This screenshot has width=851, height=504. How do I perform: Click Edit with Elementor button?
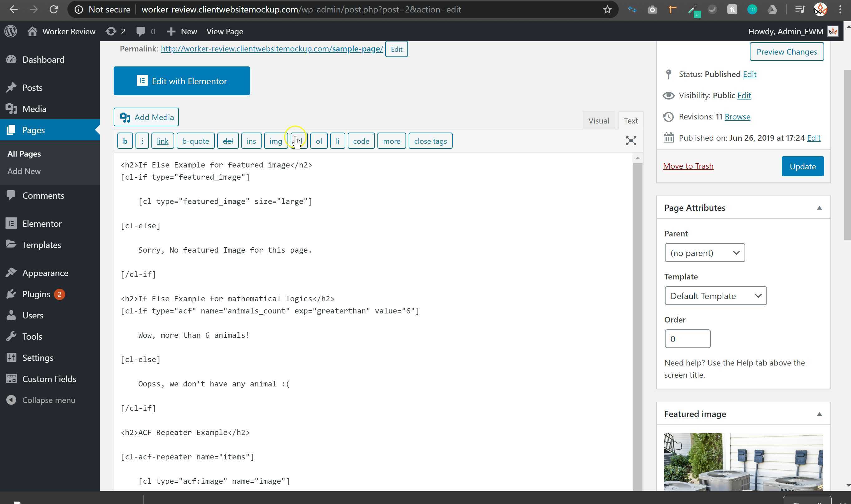point(181,81)
